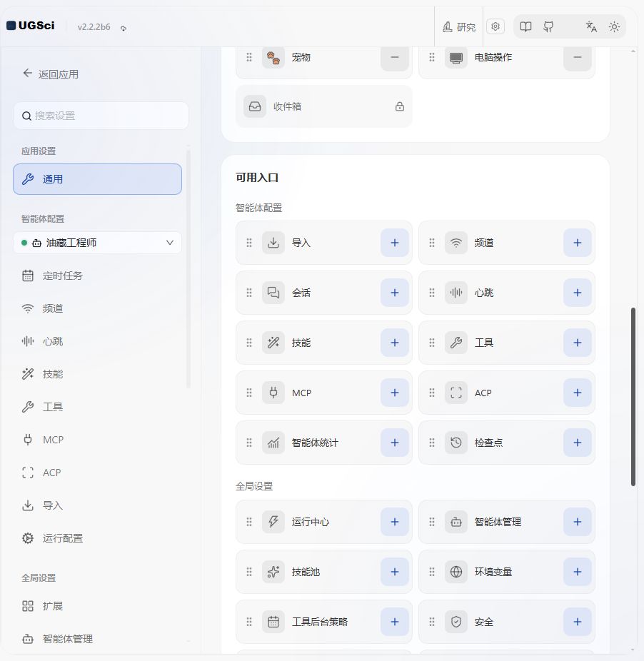
Task: Click the 技能池 sparkles icon
Action: (x=273, y=572)
